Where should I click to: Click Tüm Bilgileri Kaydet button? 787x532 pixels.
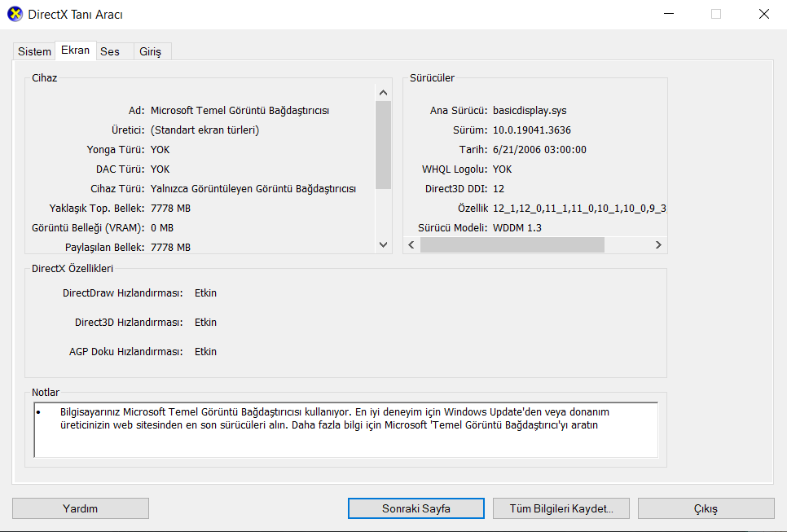561,508
